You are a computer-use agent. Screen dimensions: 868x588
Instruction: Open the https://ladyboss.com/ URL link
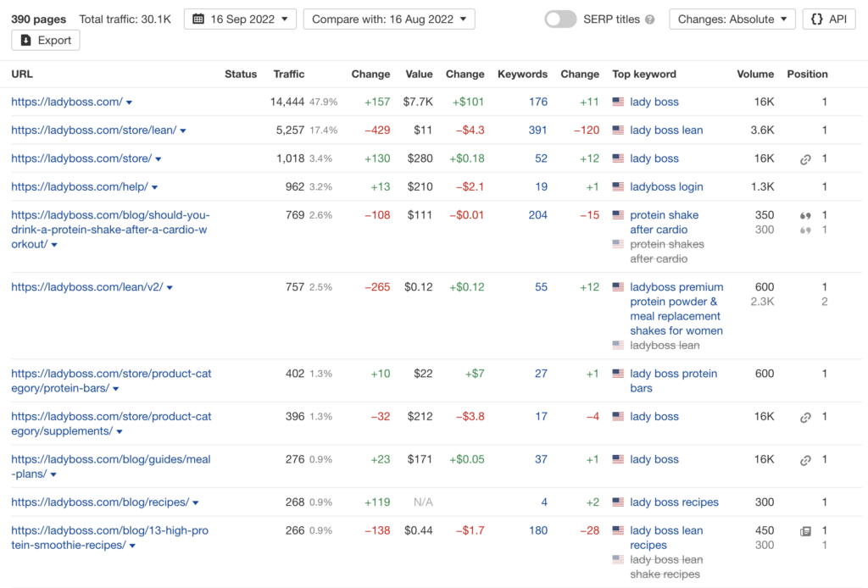[x=67, y=102]
